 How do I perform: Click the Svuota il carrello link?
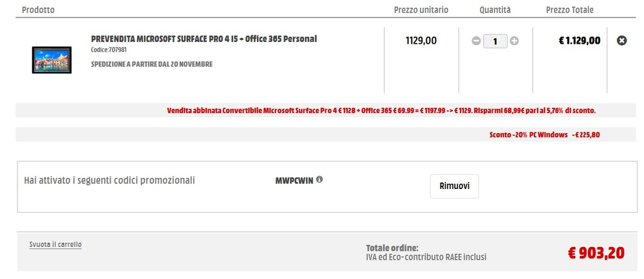[x=55, y=244]
